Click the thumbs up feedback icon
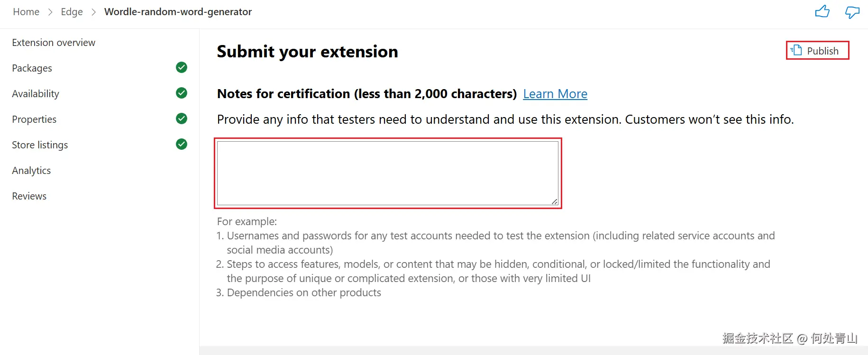 [x=823, y=11]
